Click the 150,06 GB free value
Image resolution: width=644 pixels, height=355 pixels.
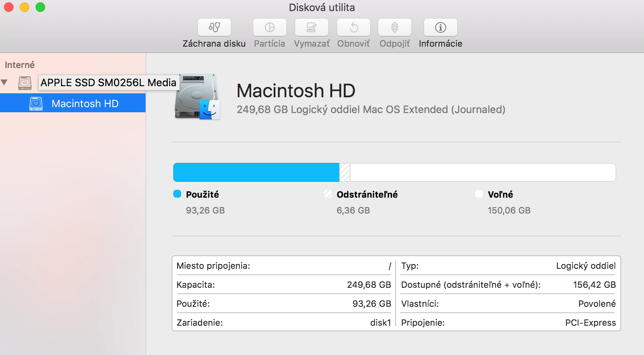tap(509, 210)
